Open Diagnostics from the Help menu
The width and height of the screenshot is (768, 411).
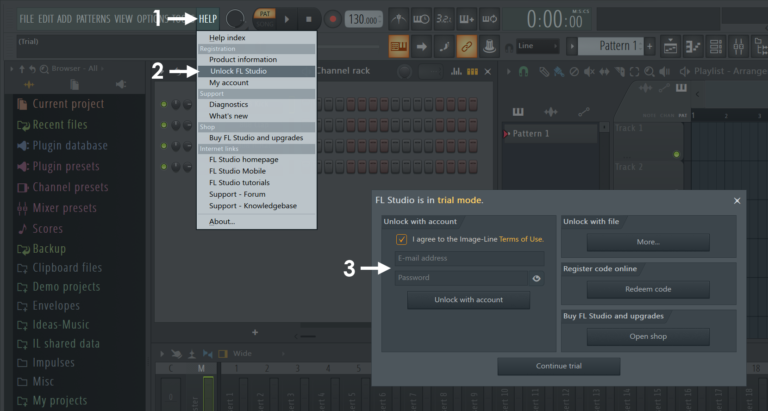257,104
